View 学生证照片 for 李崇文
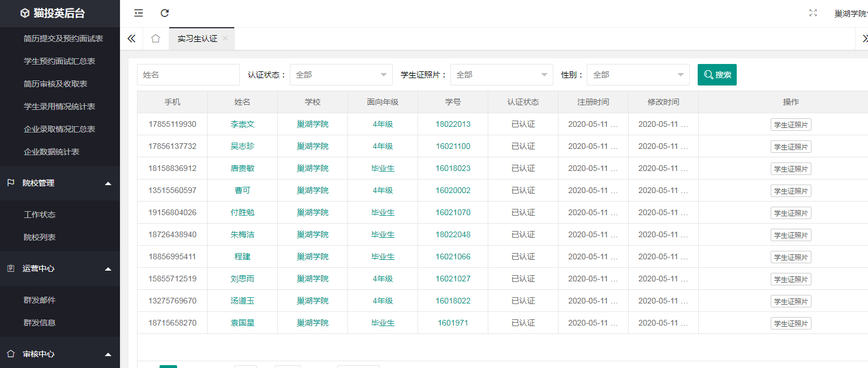Image resolution: width=868 pixels, height=368 pixels. (790, 125)
